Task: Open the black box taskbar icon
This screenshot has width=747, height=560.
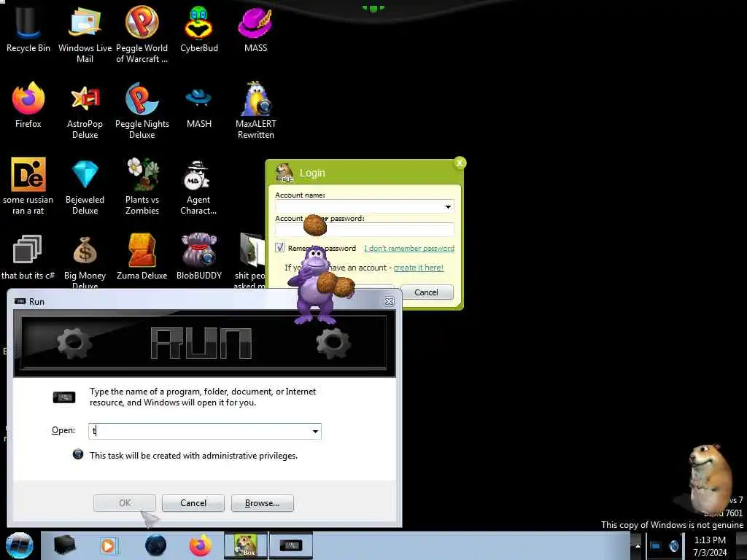Action: 65,545
